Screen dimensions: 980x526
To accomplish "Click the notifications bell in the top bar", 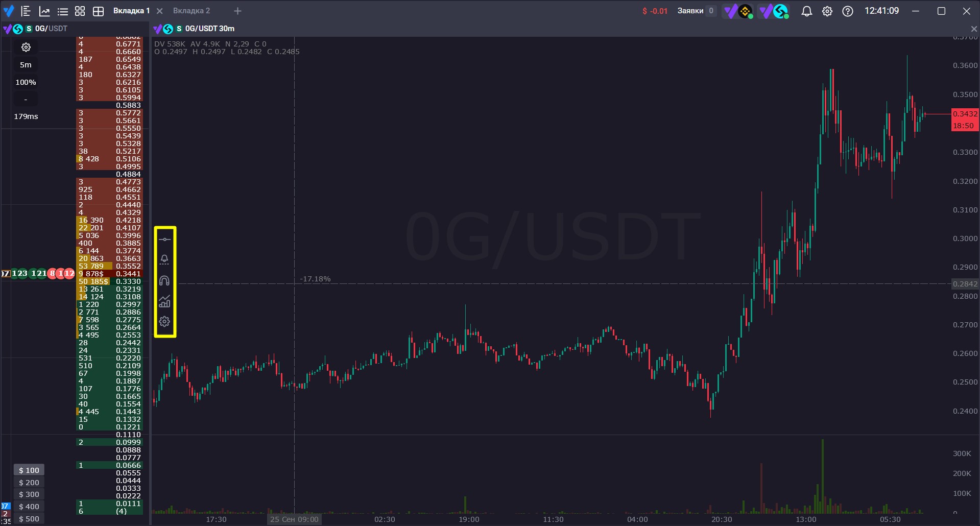I will 807,11.
